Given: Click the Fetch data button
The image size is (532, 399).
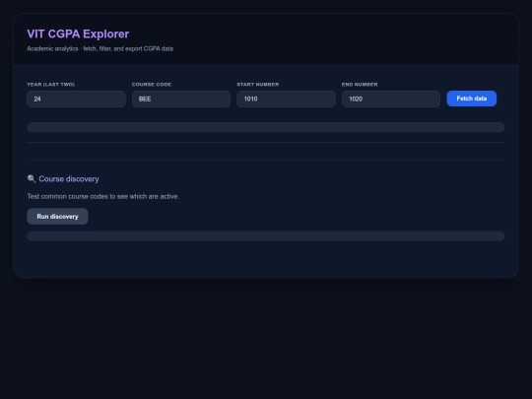Looking at the screenshot, I should pyautogui.click(x=471, y=99).
